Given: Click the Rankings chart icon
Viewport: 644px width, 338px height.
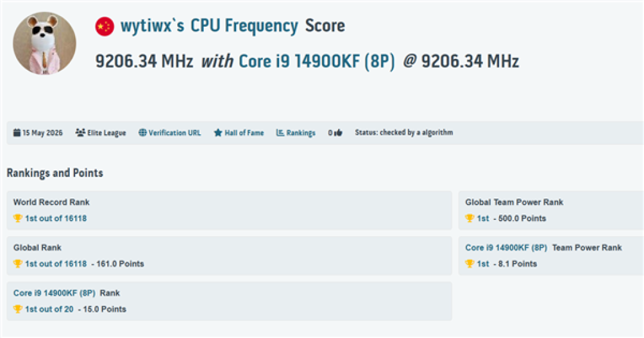Looking at the screenshot, I should (x=280, y=133).
